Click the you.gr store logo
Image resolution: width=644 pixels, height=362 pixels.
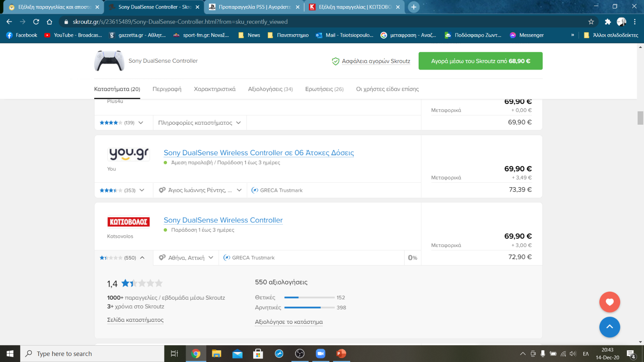tap(129, 154)
